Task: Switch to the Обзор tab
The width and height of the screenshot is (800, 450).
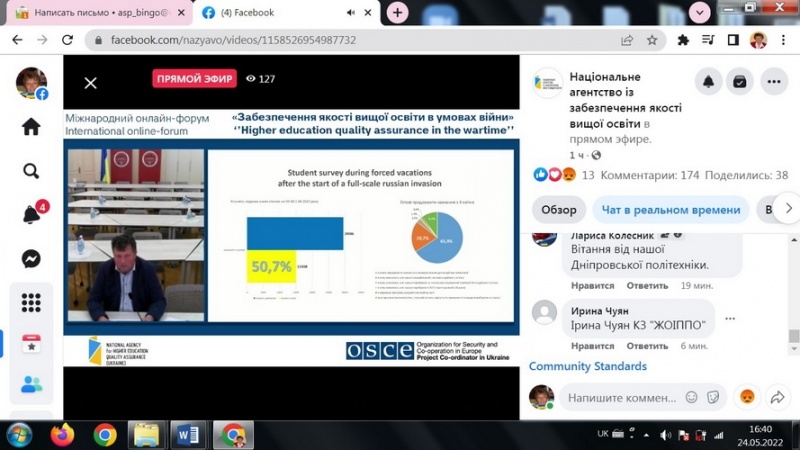Action: (x=559, y=210)
